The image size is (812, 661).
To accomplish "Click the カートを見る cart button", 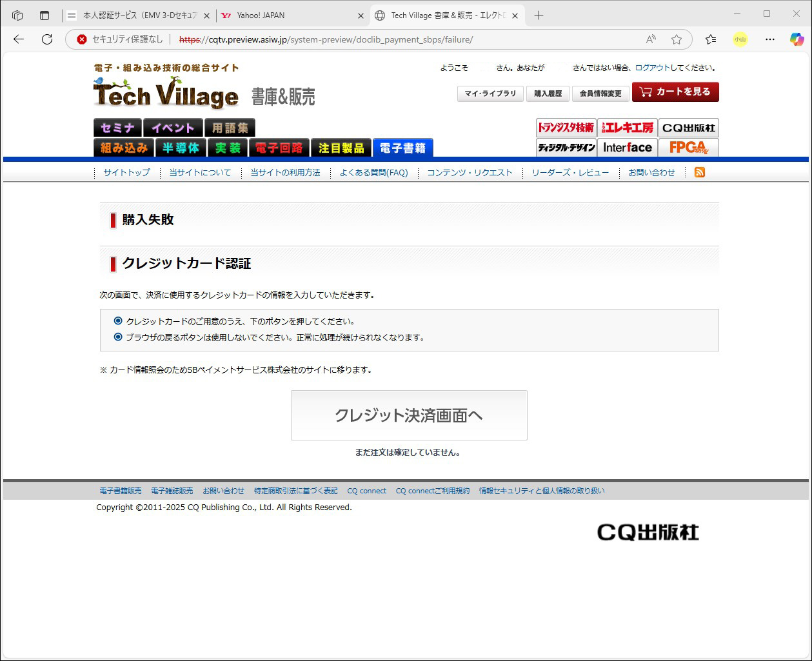I will click(x=675, y=92).
